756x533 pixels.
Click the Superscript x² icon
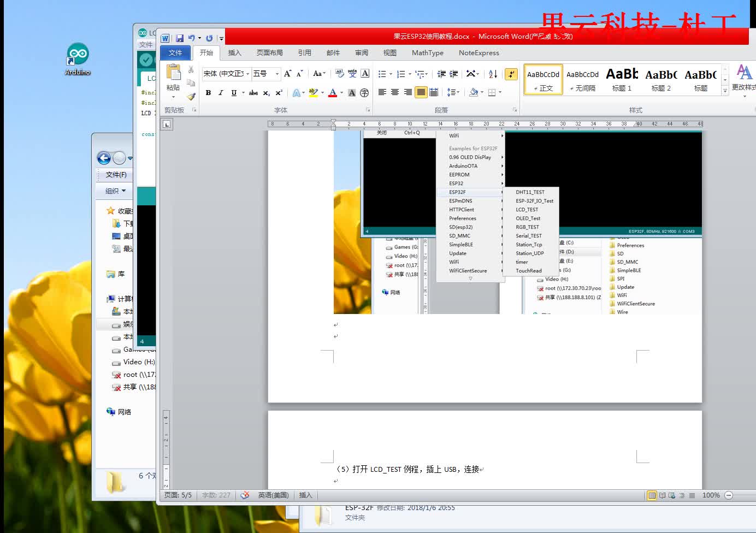279,93
